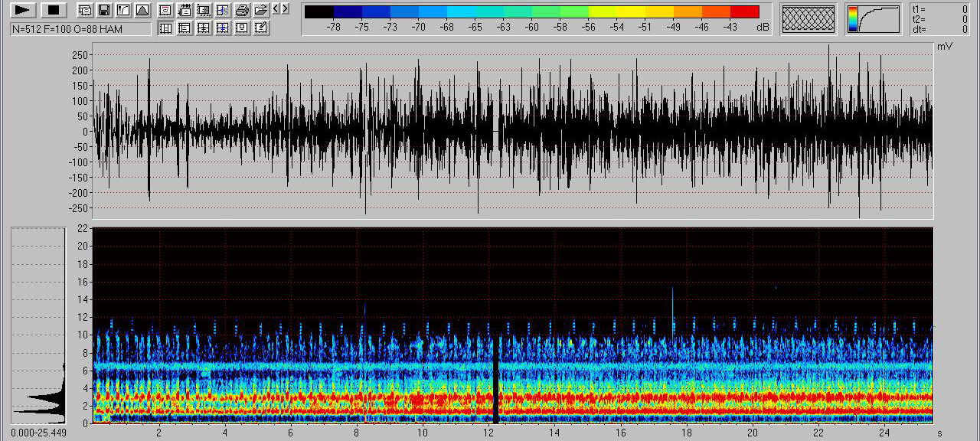The width and height of the screenshot is (980, 441).
Task: Click the icon with red curve
Action: (x=165, y=10)
